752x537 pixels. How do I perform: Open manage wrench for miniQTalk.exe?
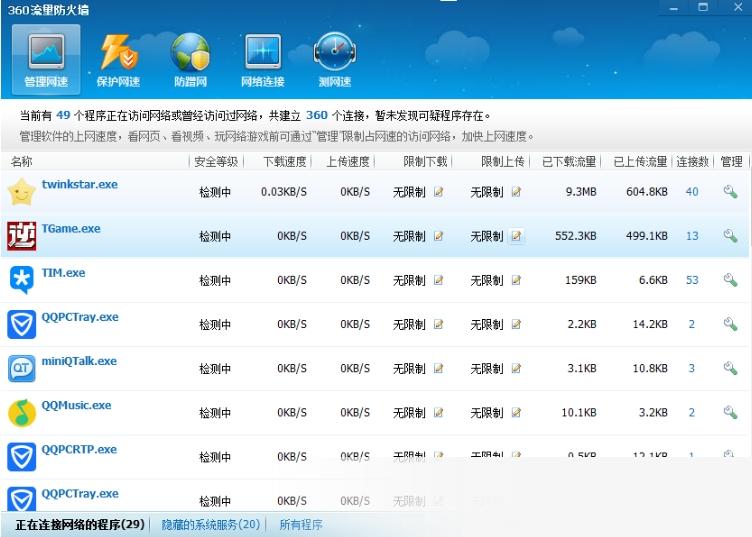(x=730, y=368)
